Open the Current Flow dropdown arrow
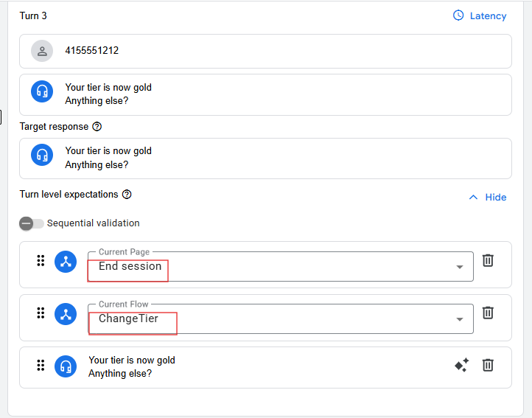 [460, 319]
